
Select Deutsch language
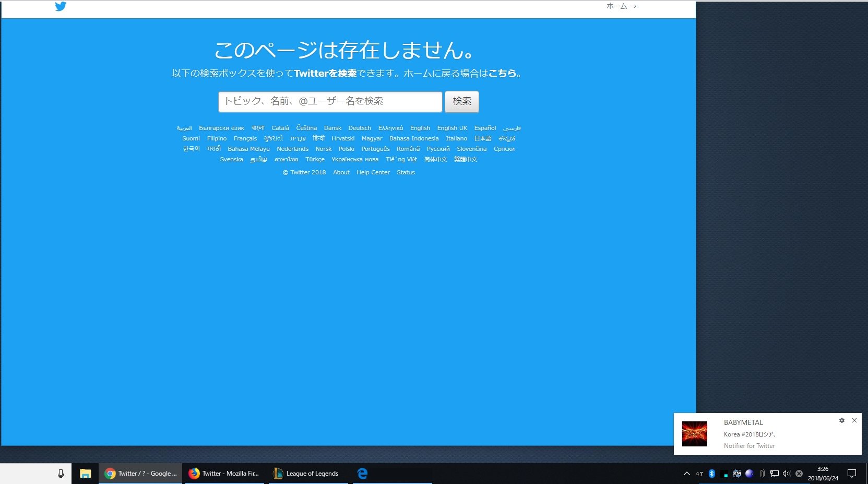coord(360,128)
